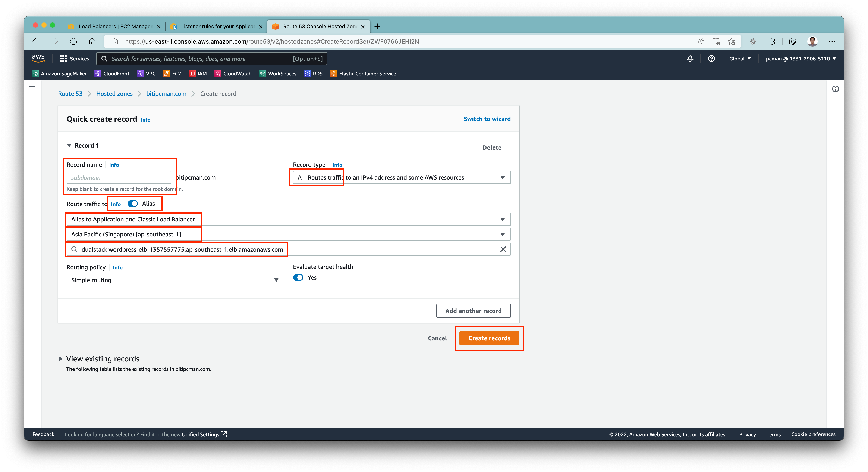Open browser settings ellipsis menu
Screen dimensions: 868x472
(x=832, y=41)
